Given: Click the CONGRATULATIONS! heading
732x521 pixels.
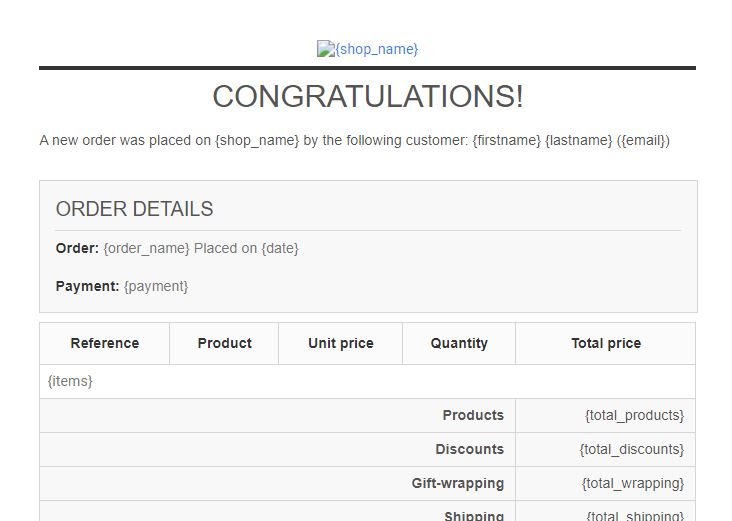Looking at the screenshot, I should 367,97.
